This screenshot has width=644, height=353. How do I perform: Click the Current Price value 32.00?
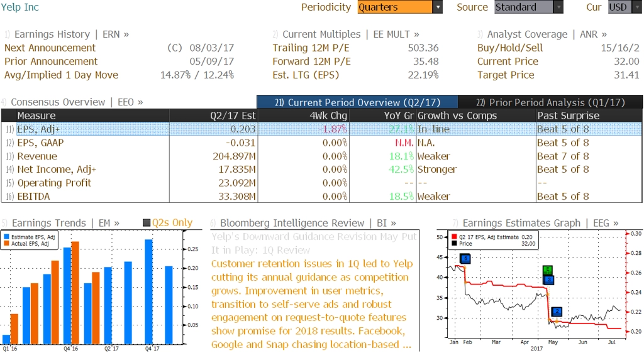coord(626,62)
